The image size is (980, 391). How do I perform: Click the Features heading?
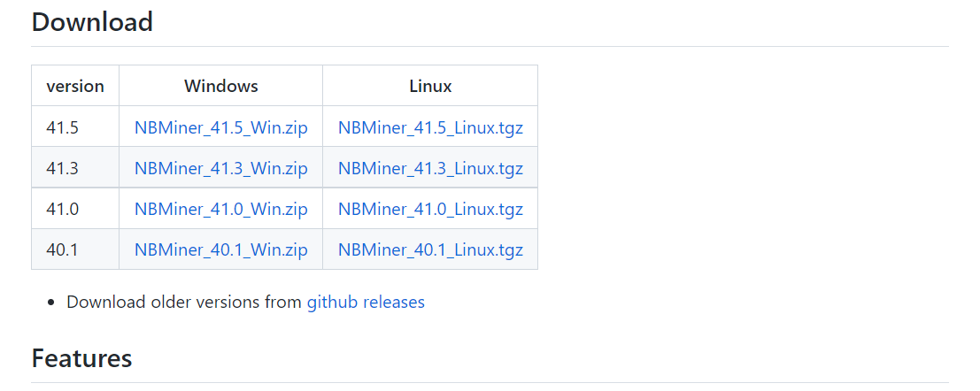coord(81,358)
